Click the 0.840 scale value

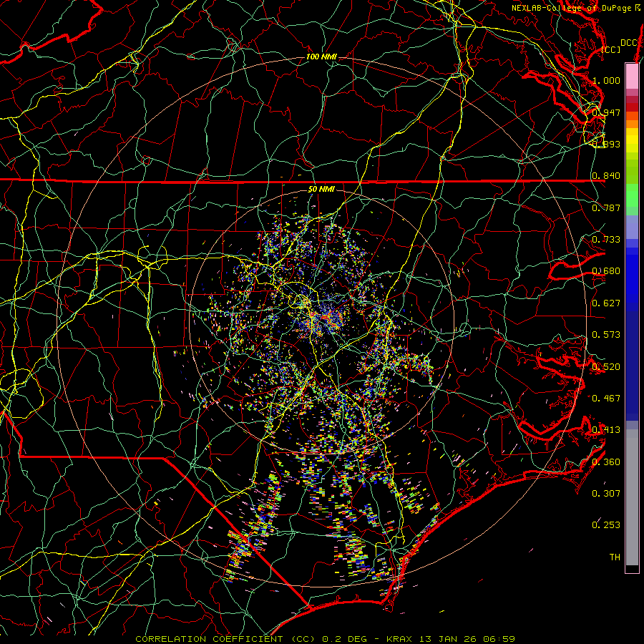(606, 176)
